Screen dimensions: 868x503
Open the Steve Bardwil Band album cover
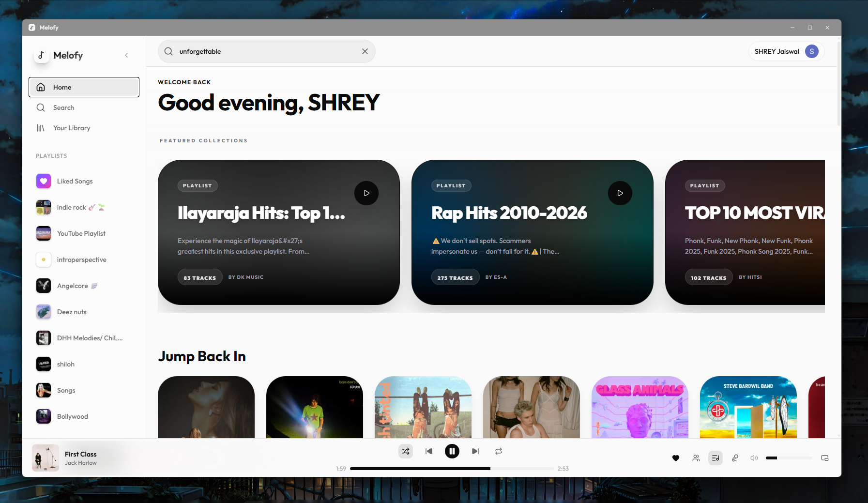point(748,407)
